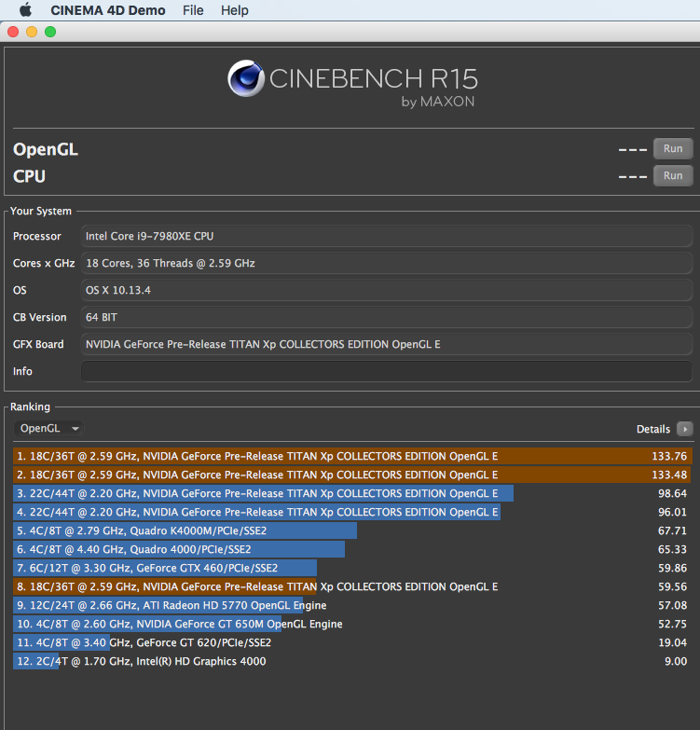Select ranking entry 8 scoring 59.56

coord(352,586)
